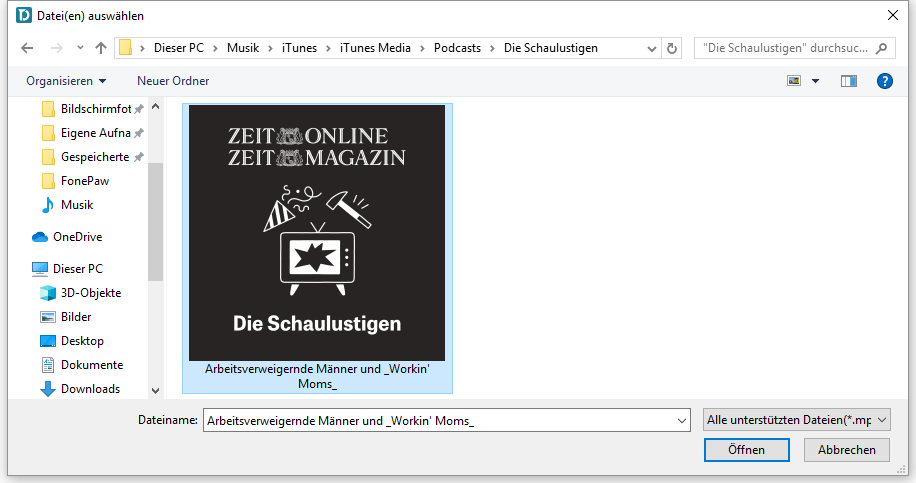Screen dimensions: 916x483
Task: Open the Podcasts breadcrumb
Action: 457,48
